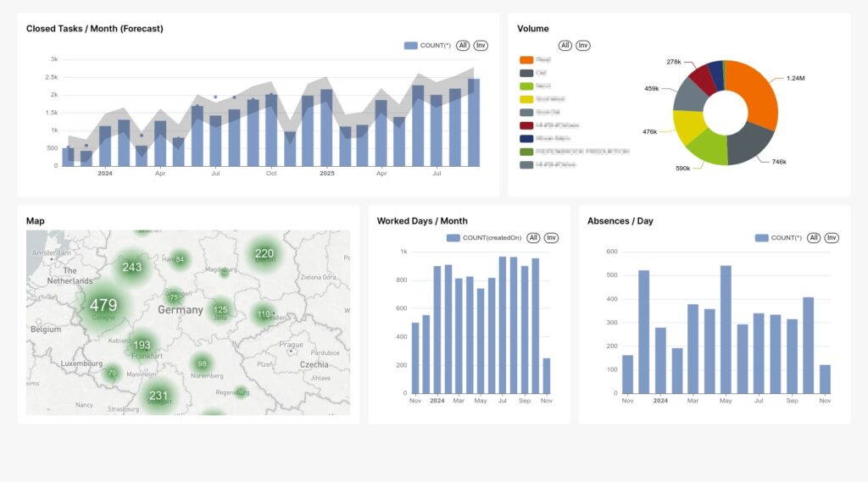Toggle COUNT(createdOn) series in Worked Days legend
The height and width of the screenshot is (482, 868).
tap(484, 238)
